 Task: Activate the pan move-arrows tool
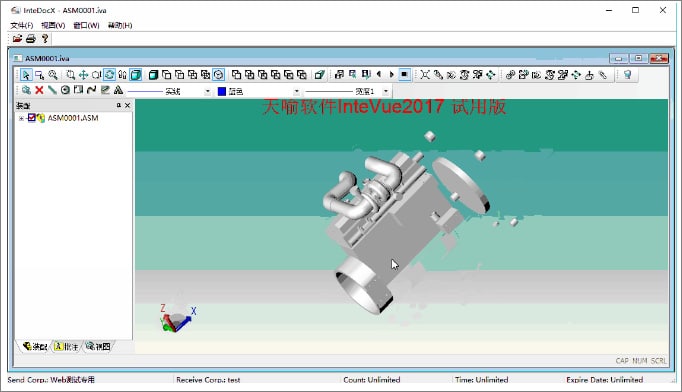[84, 75]
